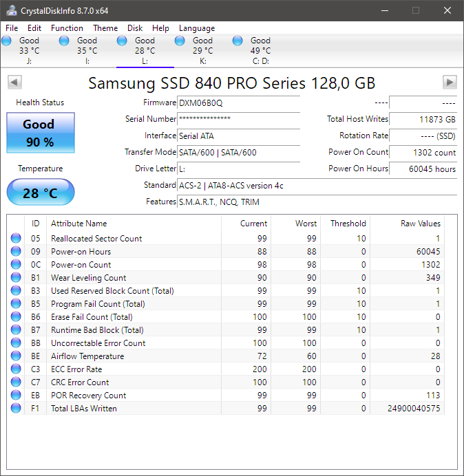Viewport: 464px width, 476px height.
Task: Click the Health Status label
Action: click(x=40, y=102)
